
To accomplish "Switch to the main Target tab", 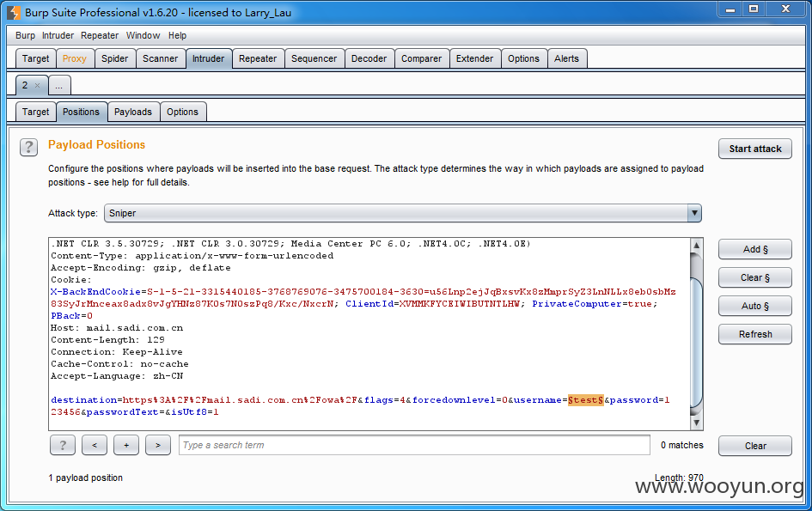I will click(35, 58).
